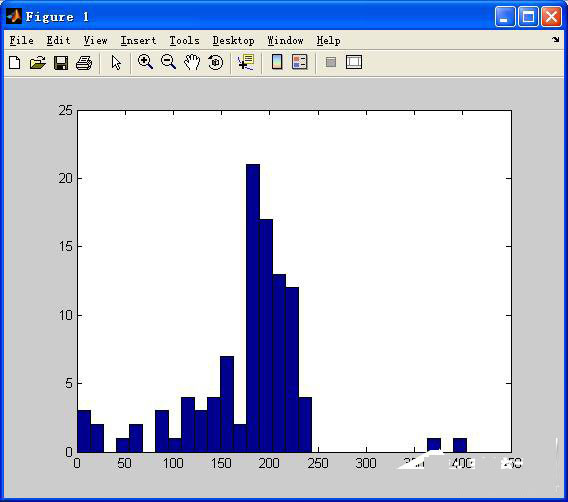
Task: Close the Figure 1 window
Action: point(551,17)
